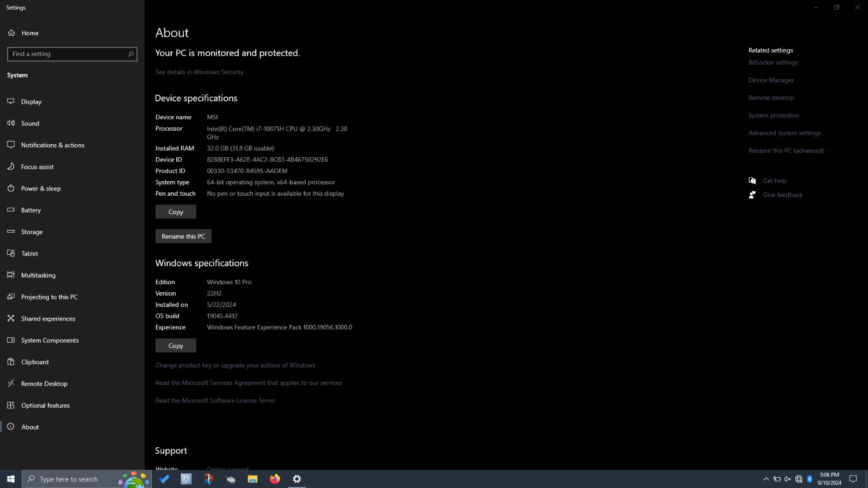Open Power & sleep icon

(x=11, y=188)
